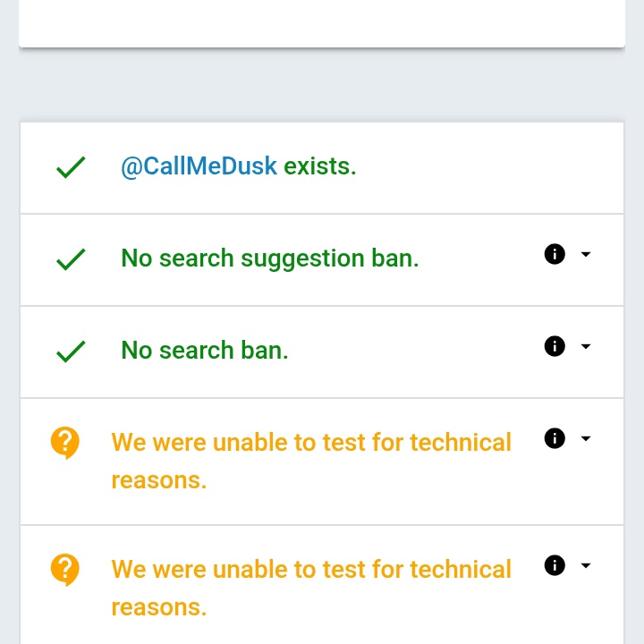This screenshot has width=644, height=644.
Task: Click first orange question mark icon
Action: click(x=65, y=443)
